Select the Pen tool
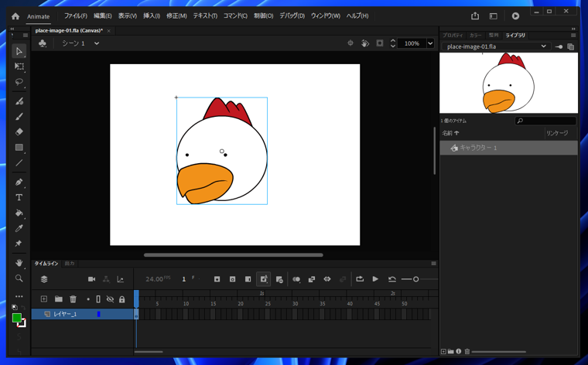 19,182
